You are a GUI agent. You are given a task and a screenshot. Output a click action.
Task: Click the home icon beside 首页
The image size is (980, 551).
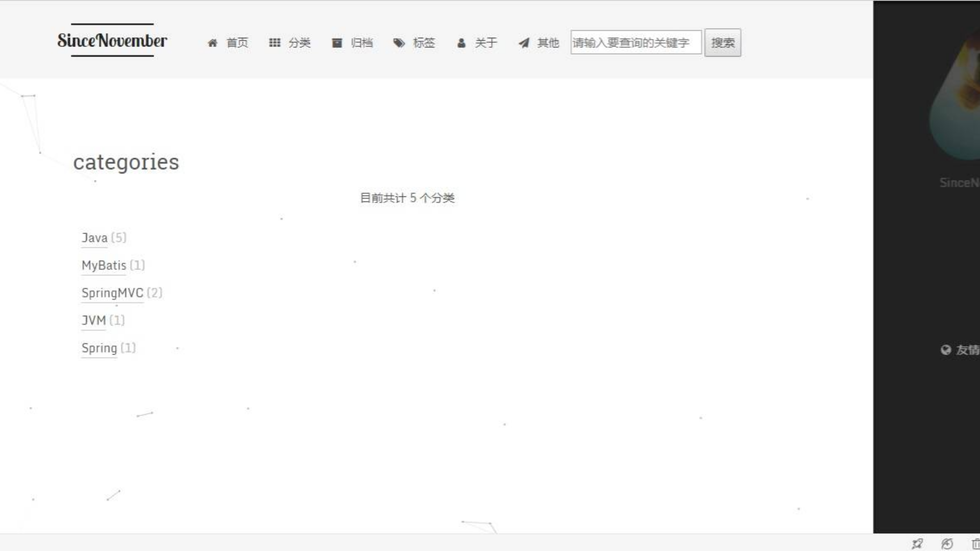pos(212,43)
